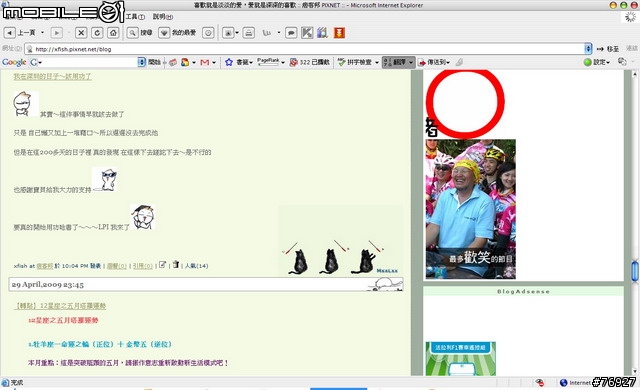Screen dimensions: 640x390
Task: Expand the address bar dropdown
Action: click(588, 49)
